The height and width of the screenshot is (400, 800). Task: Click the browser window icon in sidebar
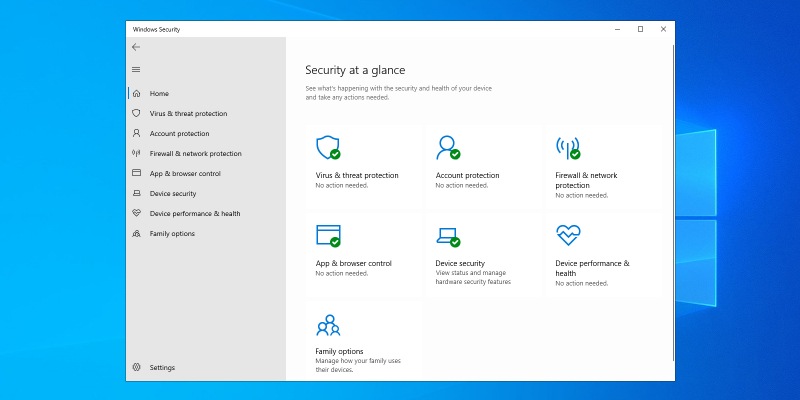(x=136, y=173)
